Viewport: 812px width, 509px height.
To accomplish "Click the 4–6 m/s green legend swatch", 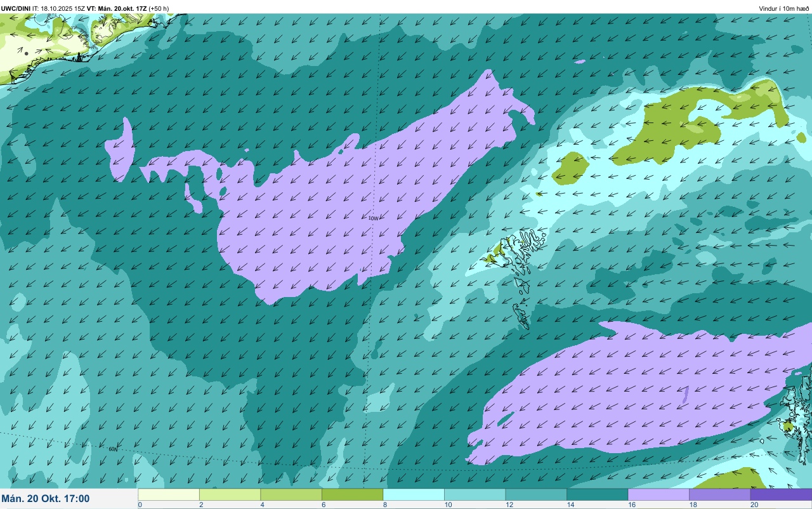I will pos(291,494).
